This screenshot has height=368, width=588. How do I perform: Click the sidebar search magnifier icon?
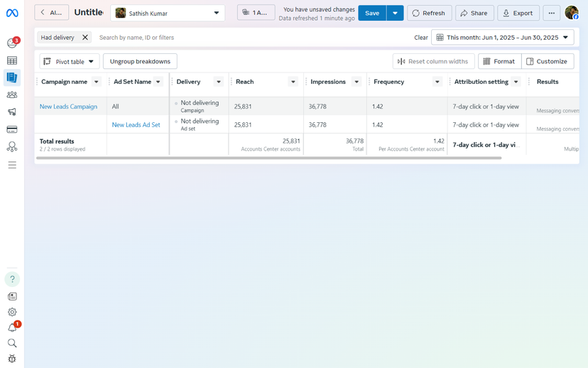[12, 343]
